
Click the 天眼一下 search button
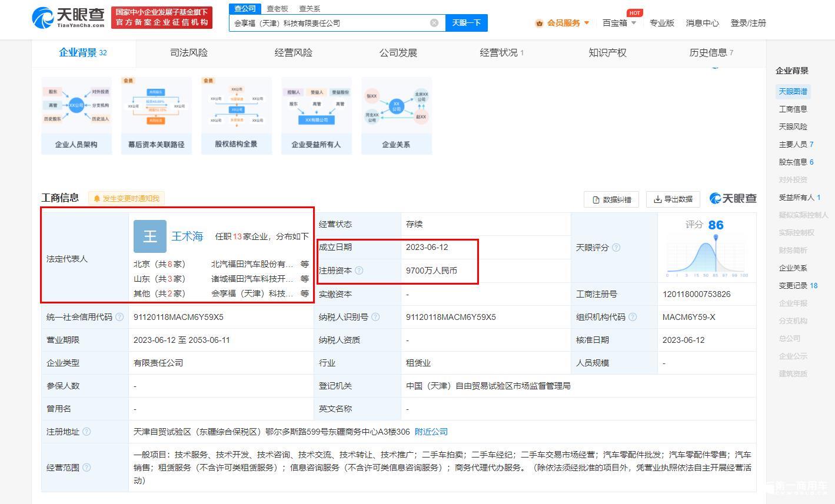coord(467,23)
